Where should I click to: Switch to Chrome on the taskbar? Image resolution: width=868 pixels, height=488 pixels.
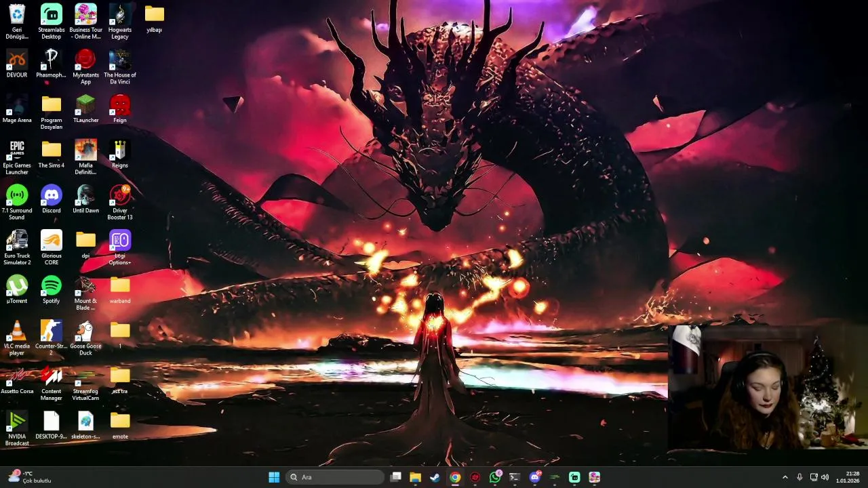(455, 477)
